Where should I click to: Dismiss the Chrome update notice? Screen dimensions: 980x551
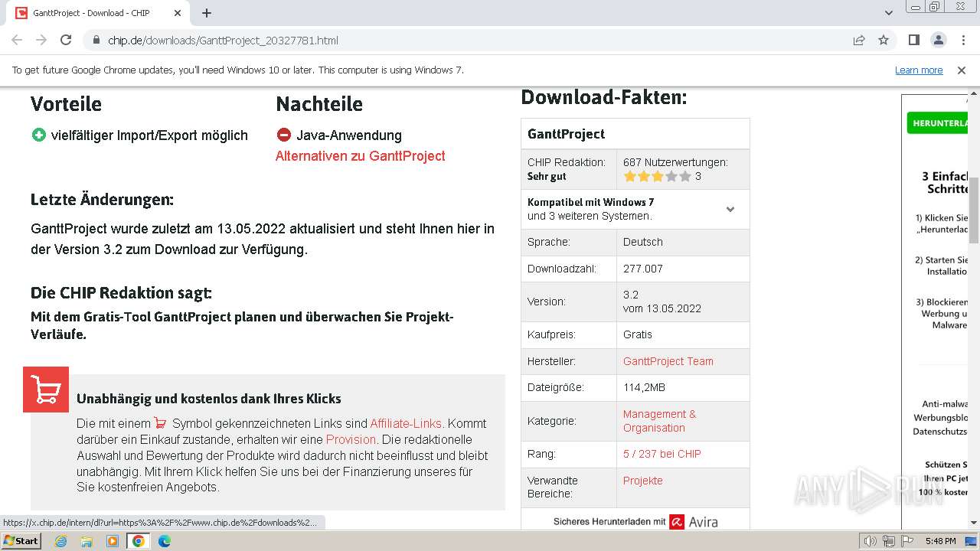[962, 70]
